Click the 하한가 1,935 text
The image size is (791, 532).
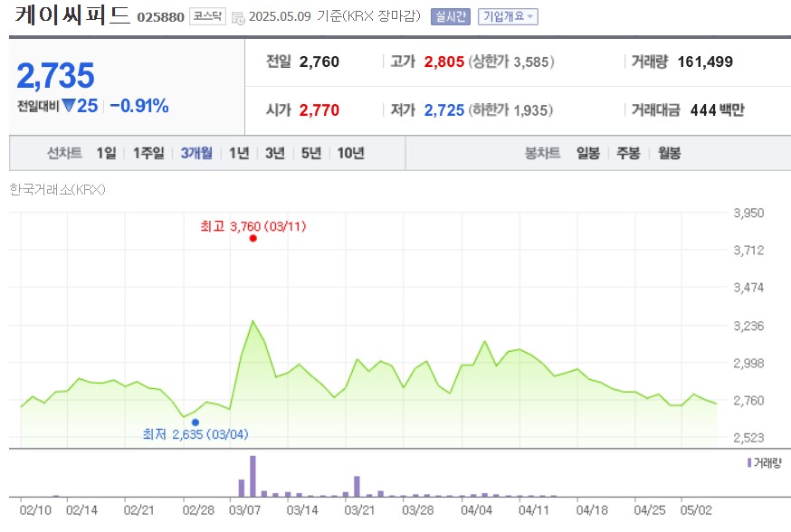510,110
